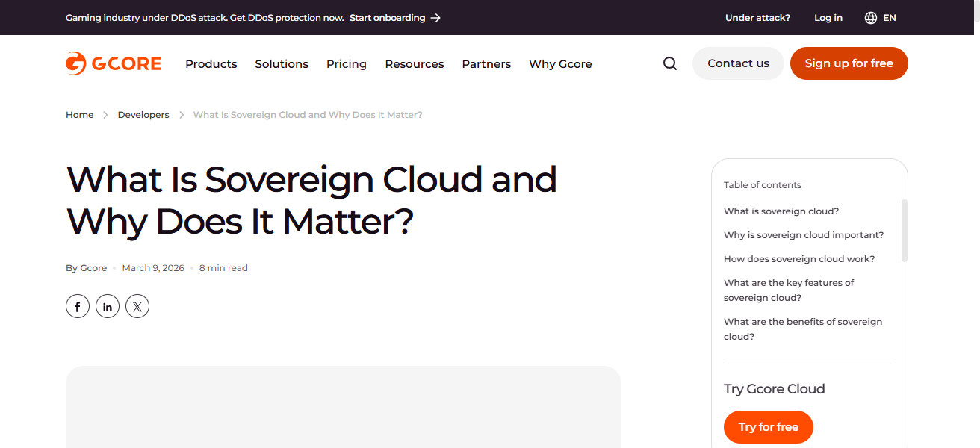Screen dimensions: 980x448
Task: Open the Solutions menu
Action: 282,64
